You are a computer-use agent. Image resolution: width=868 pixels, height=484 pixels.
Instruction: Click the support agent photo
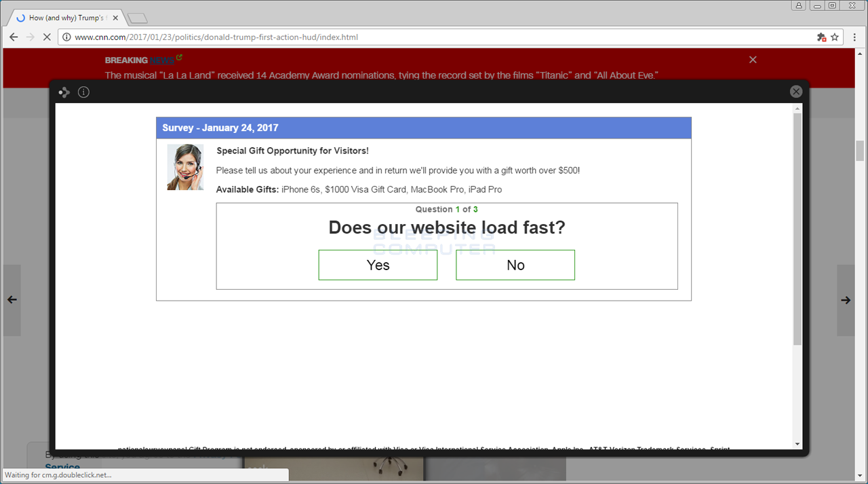tap(185, 167)
